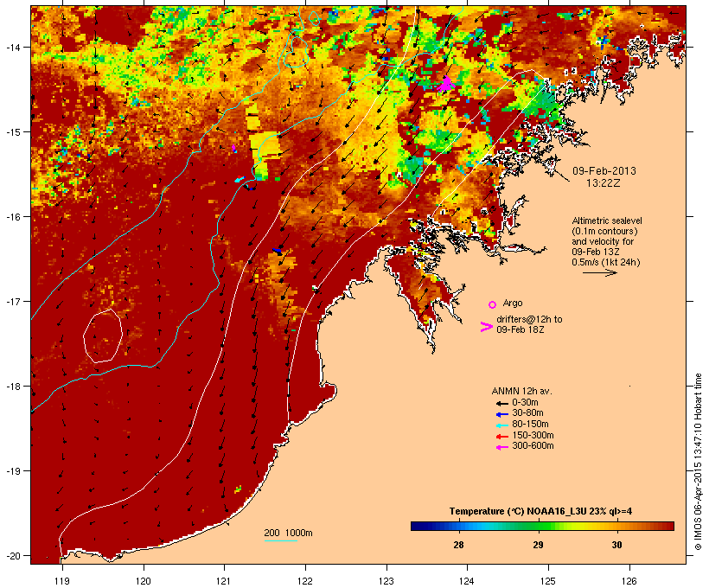Click the closed white contour oval near 119.5E
Image resolution: width=709 pixels, height=588 pixels.
coord(103,336)
